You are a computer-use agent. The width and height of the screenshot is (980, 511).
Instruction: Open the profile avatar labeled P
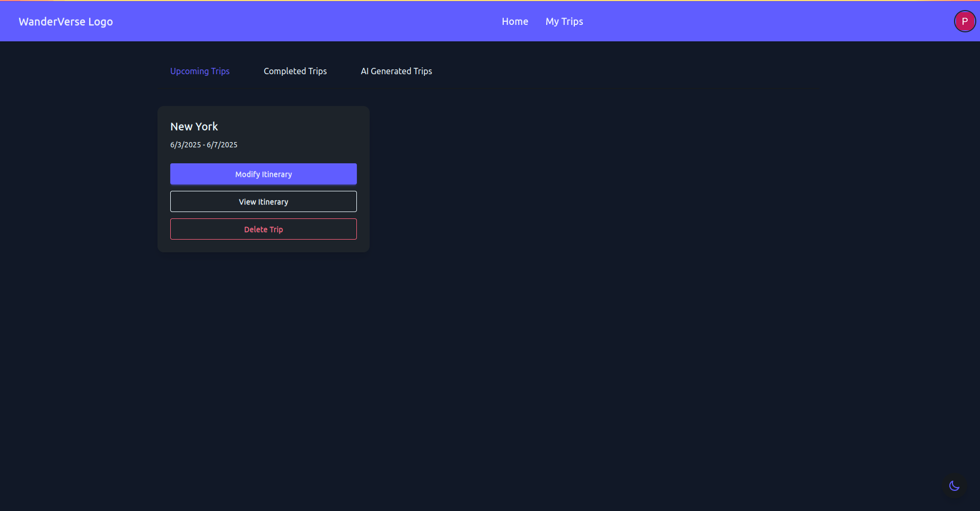click(x=964, y=22)
